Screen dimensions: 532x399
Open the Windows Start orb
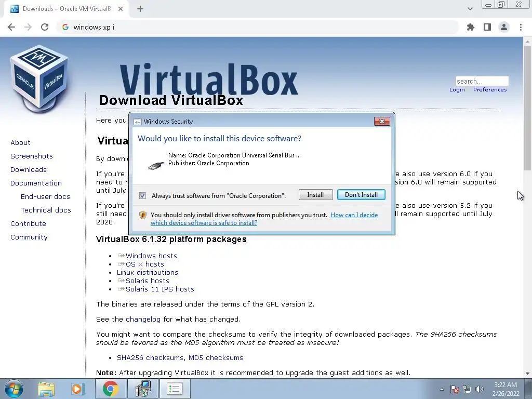coord(14,389)
